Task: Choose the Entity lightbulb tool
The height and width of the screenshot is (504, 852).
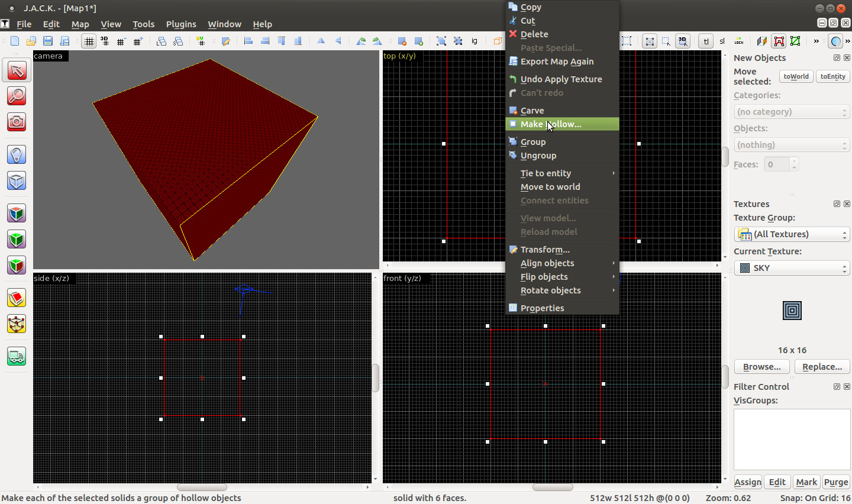Action: (x=17, y=154)
